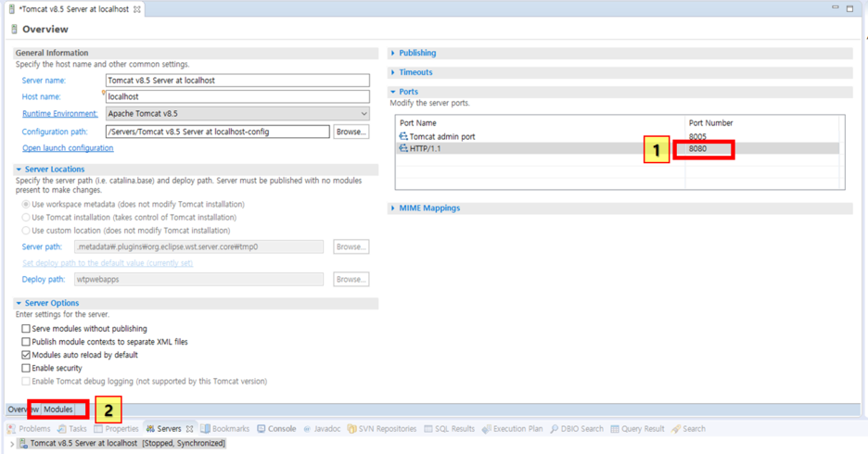Click the HTTP/1.1 port row icon
This screenshot has width=868, height=454.
click(403, 148)
